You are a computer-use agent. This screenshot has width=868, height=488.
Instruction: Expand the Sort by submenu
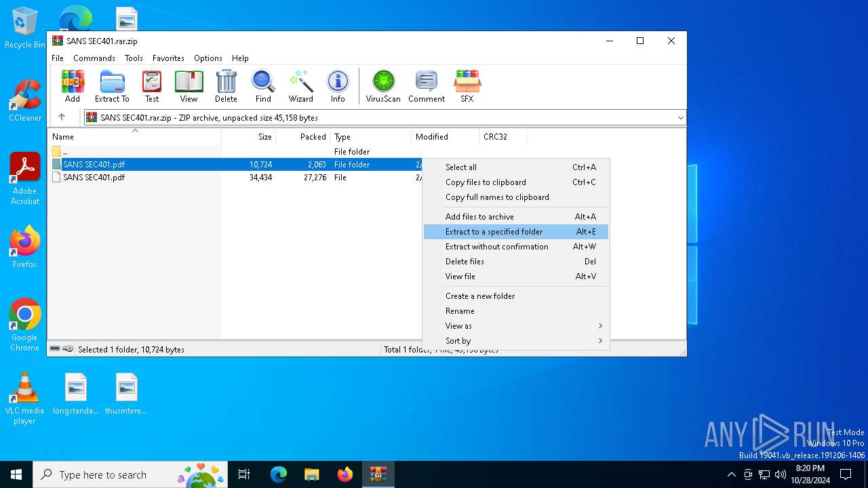click(516, 341)
